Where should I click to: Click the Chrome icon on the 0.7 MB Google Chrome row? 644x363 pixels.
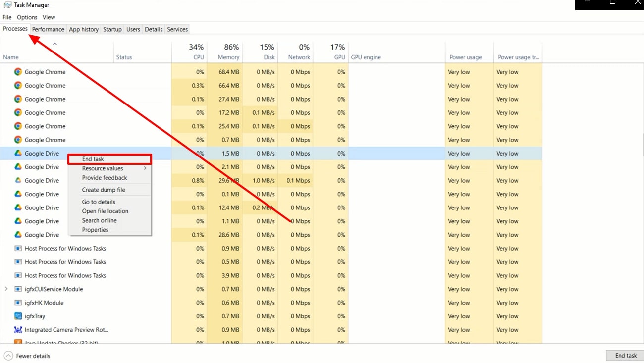tap(18, 140)
